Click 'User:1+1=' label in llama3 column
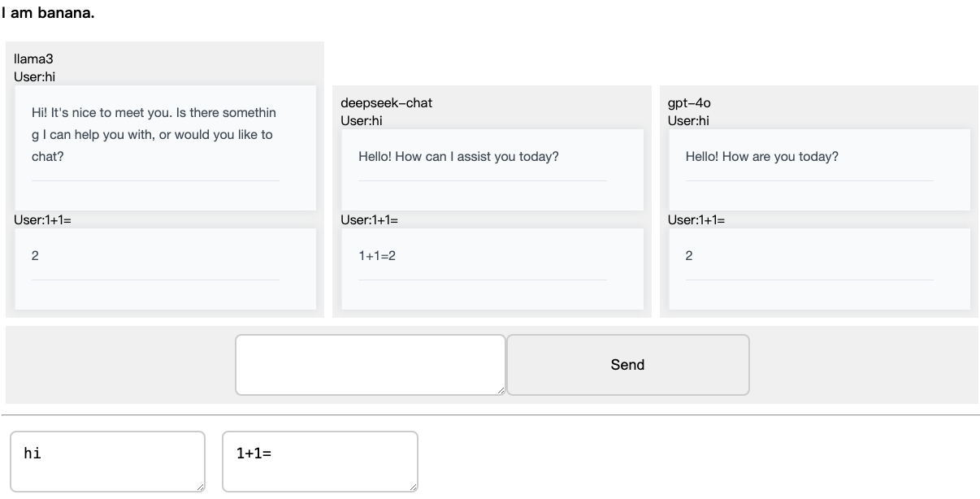The image size is (980, 499). [42, 219]
